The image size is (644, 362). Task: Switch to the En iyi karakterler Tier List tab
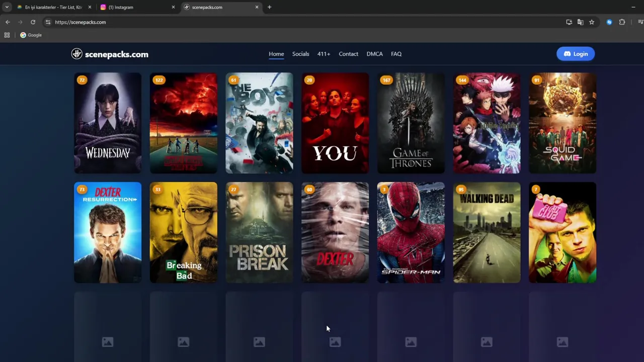coord(53,7)
